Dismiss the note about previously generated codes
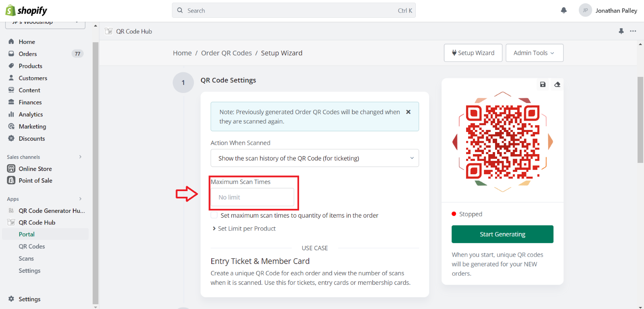This screenshot has width=644, height=309. click(x=408, y=112)
